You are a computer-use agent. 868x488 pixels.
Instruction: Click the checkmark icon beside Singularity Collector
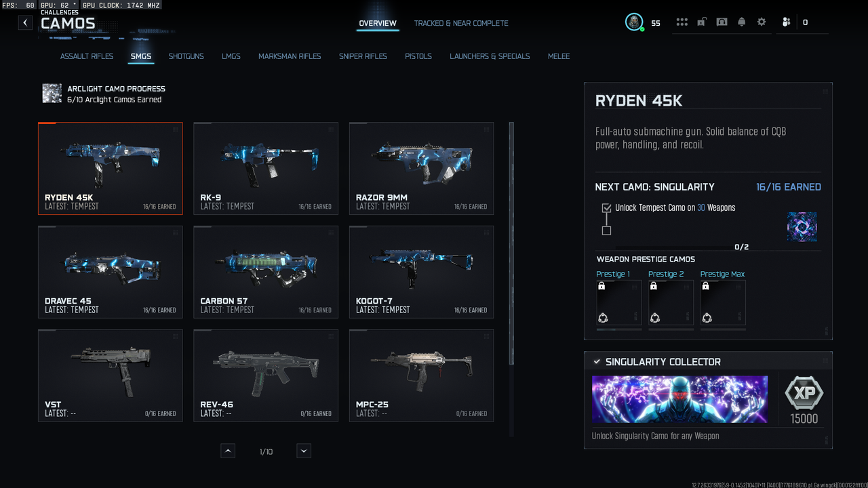coord(597,362)
